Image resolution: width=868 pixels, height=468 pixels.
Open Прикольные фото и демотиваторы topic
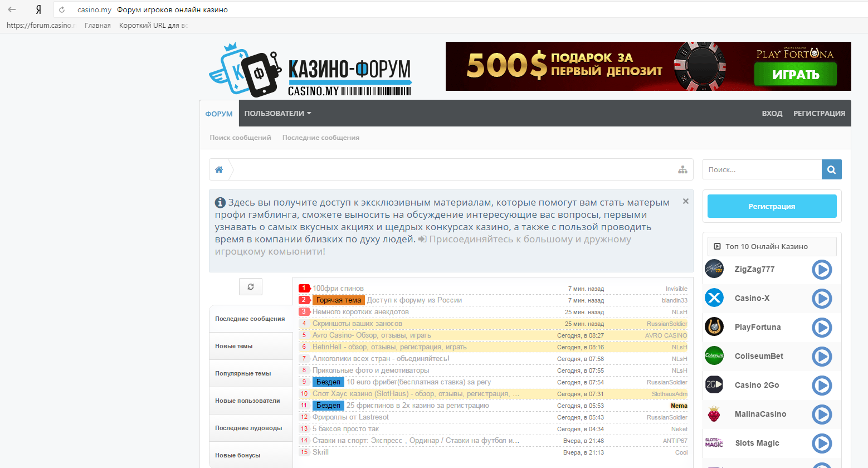click(371, 370)
